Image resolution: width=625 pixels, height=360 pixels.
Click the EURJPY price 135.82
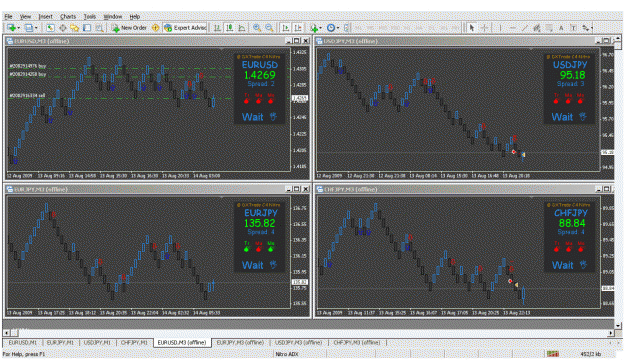point(259,223)
